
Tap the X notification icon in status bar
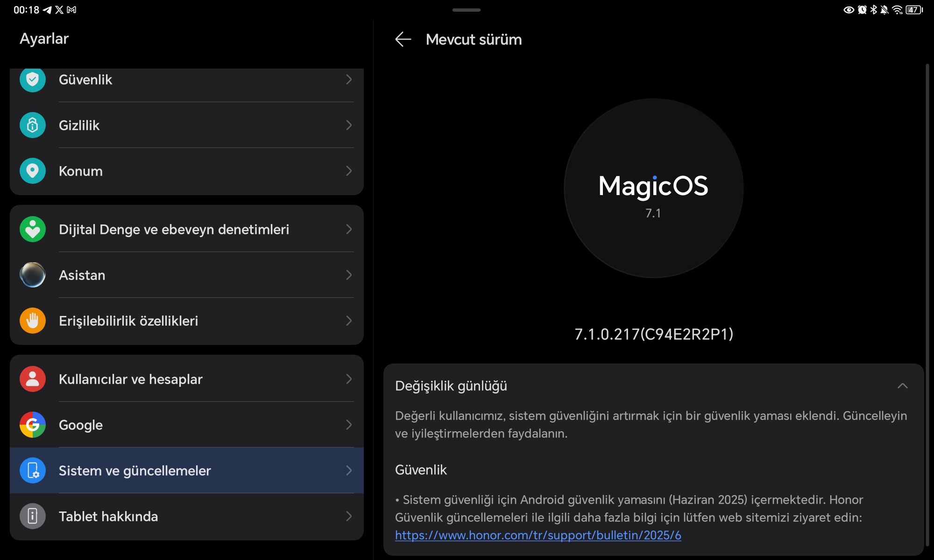click(59, 10)
